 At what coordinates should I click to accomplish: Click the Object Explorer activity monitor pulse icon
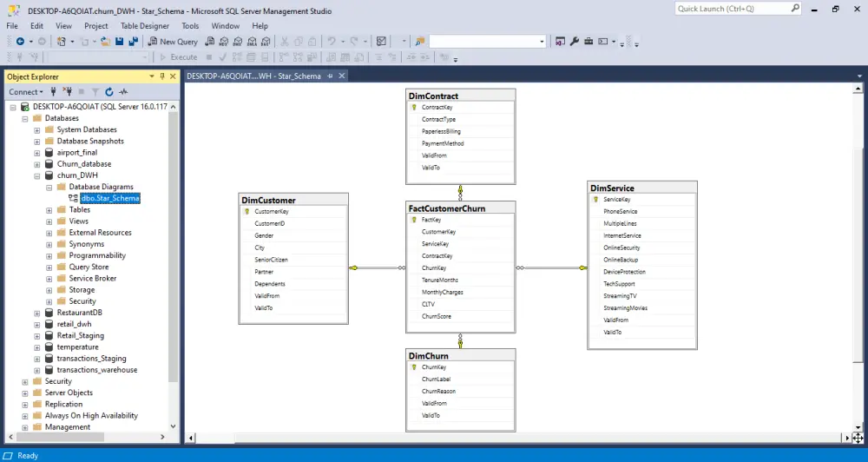(123, 92)
